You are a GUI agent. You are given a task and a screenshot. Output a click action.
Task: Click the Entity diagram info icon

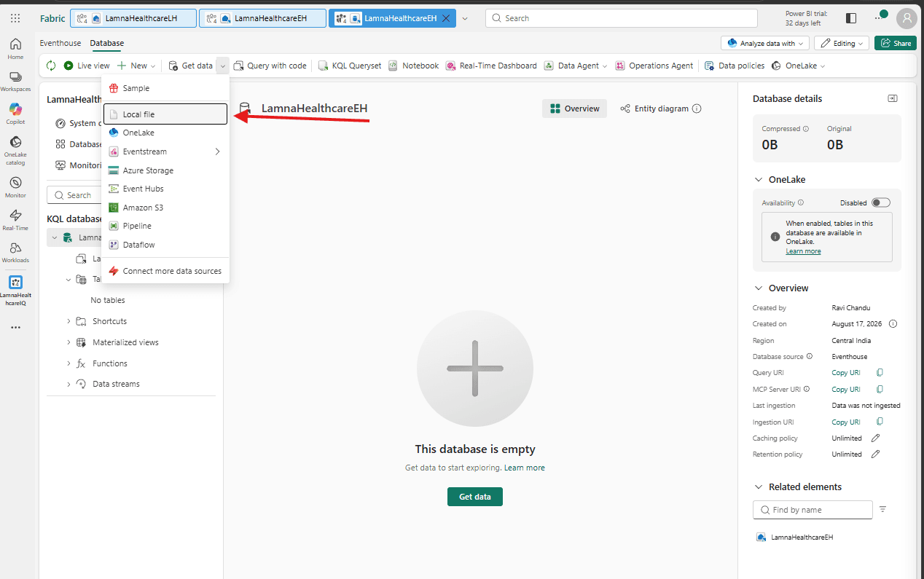pos(697,109)
